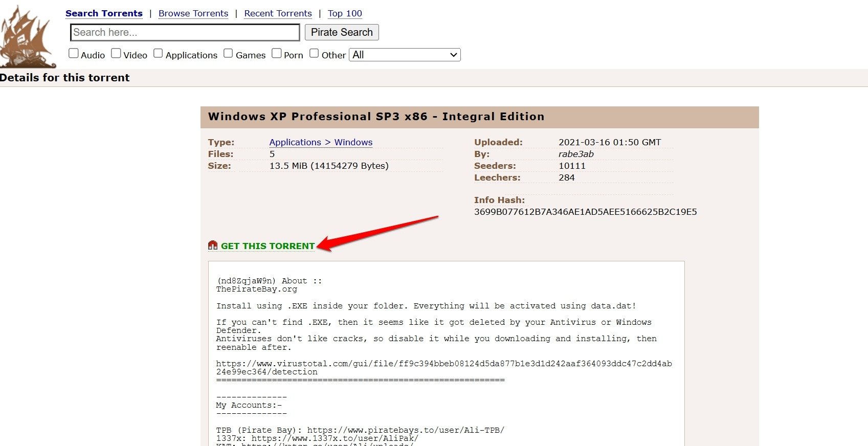Focus the Search here text field
This screenshot has height=446, width=868.
[x=185, y=32]
